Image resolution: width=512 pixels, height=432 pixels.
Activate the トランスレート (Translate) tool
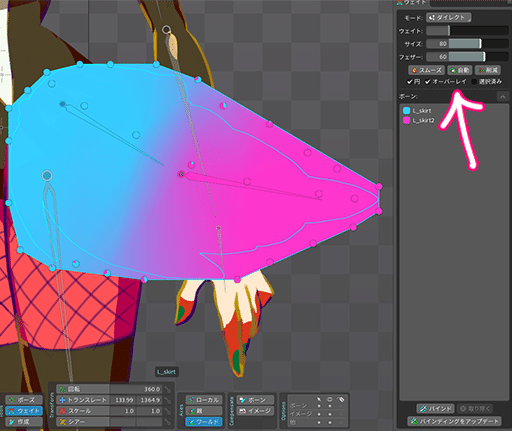83,400
